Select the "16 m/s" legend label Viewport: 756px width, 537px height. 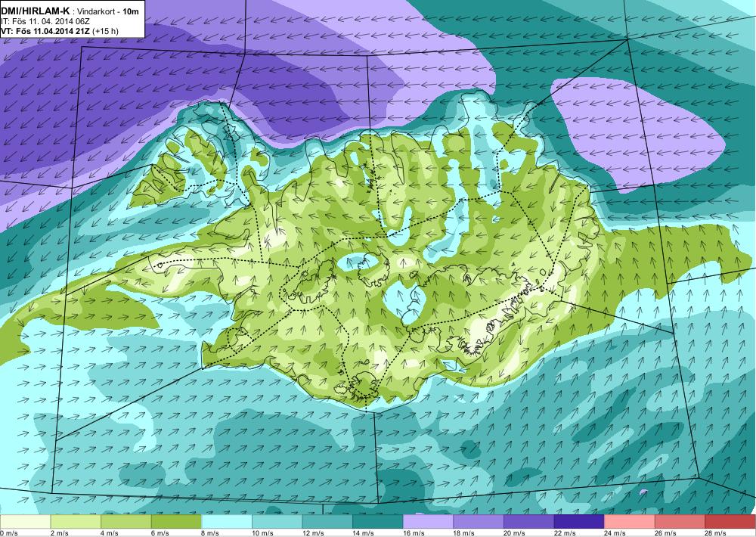click(x=414, y=533)
